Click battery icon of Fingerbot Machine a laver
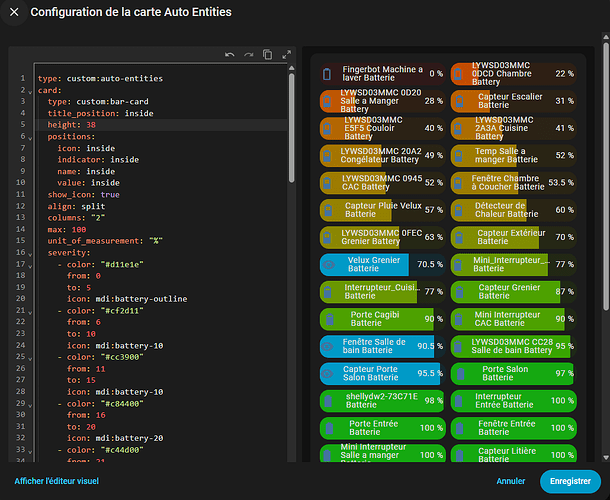 point(327,73)
